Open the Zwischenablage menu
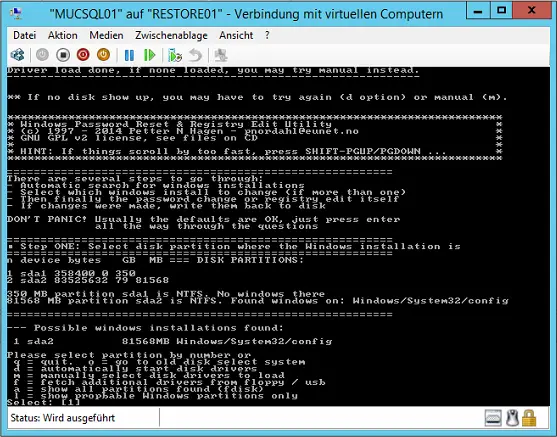 pos(171,35)
